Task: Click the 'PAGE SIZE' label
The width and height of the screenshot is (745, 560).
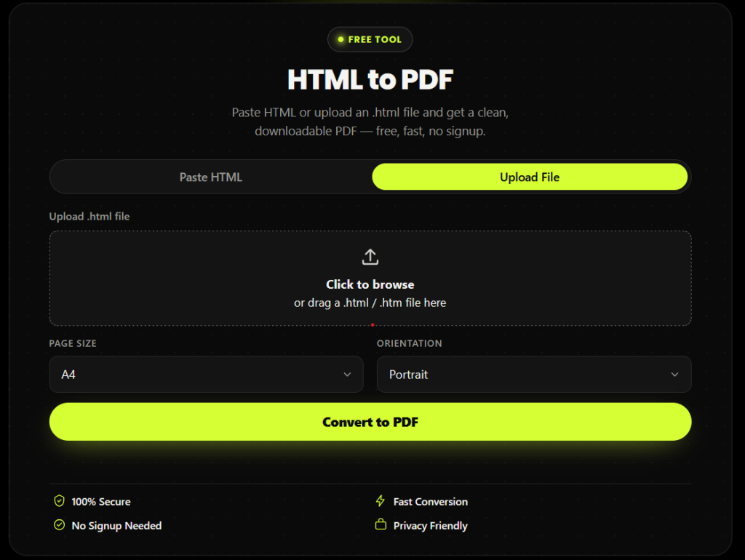Action: 73,343
